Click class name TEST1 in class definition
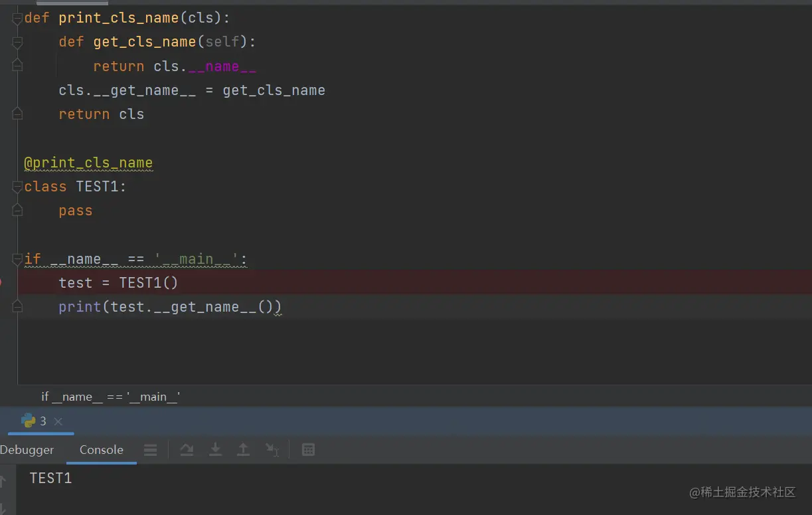Image resolution: width=812 pixels, height=515 pixels. click(97, 187)
